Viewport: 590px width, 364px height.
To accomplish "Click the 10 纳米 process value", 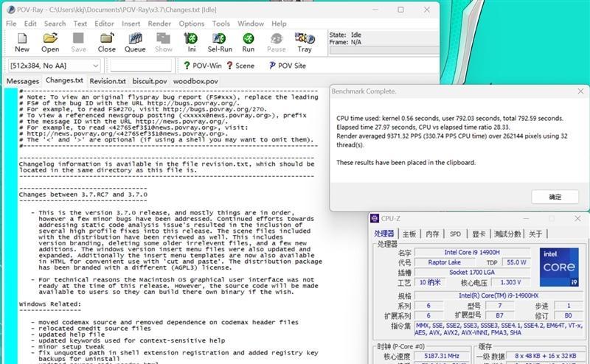I will click(x=430, y=282).
